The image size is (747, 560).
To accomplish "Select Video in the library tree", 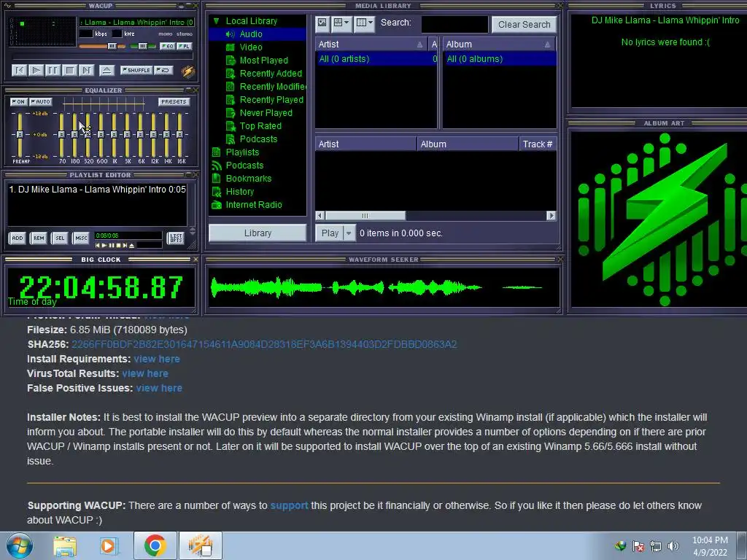I will tap(251, 47).
